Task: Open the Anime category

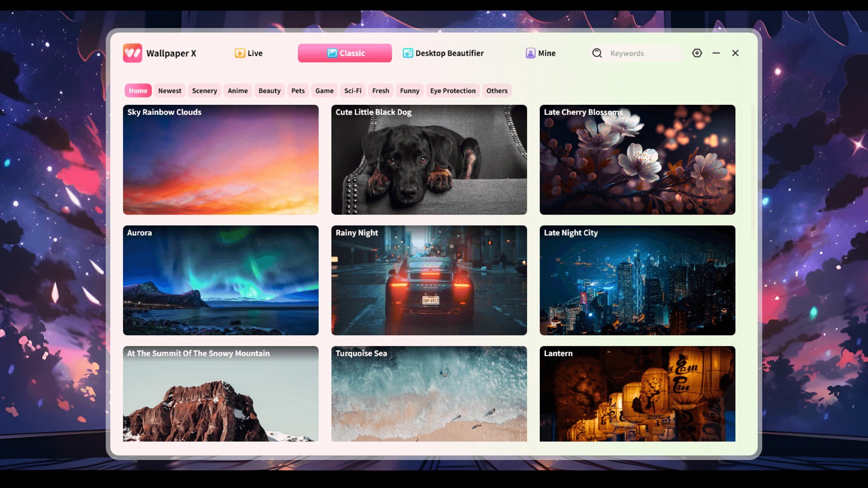Action: [238, 90]
